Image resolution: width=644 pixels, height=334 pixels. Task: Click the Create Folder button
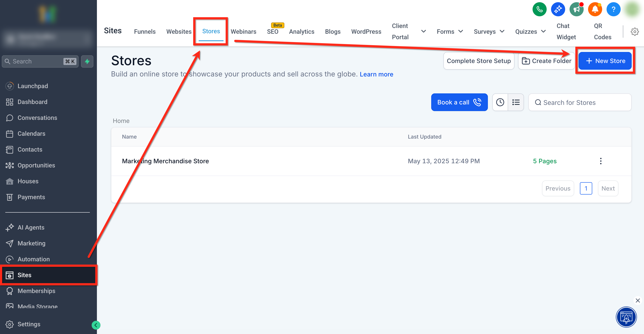(546, 61)
